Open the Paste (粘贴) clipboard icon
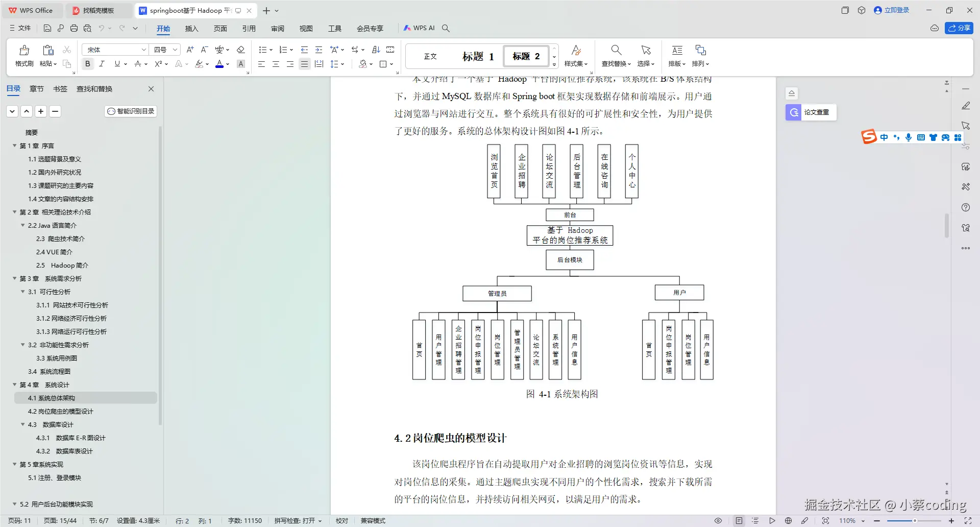Screen dimensions: 980x527 coord(48,50)
